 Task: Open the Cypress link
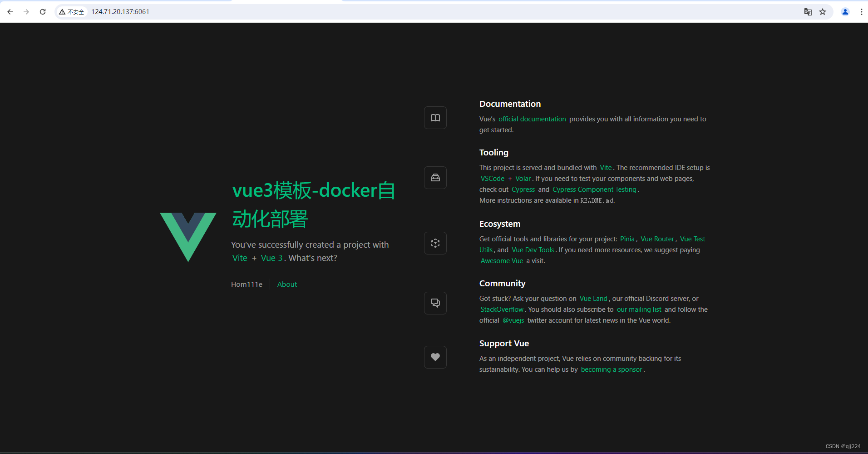[523, 190]
